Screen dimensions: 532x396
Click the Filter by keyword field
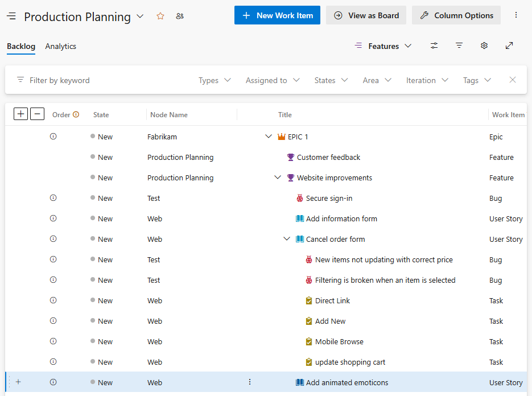pyautogui.click(x=68, y=80)
